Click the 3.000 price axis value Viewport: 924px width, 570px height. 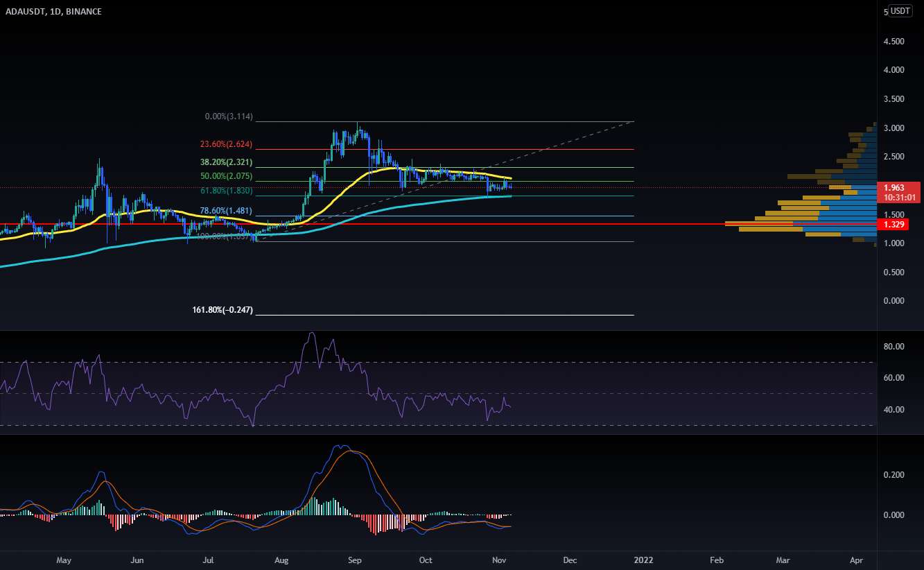pos(894,128)
